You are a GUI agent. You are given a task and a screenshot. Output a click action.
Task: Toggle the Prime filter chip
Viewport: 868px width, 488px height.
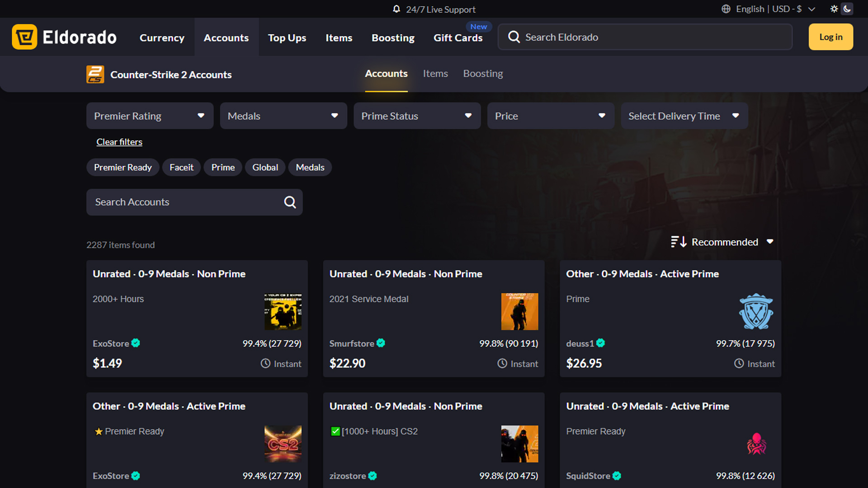coord(222,167)
